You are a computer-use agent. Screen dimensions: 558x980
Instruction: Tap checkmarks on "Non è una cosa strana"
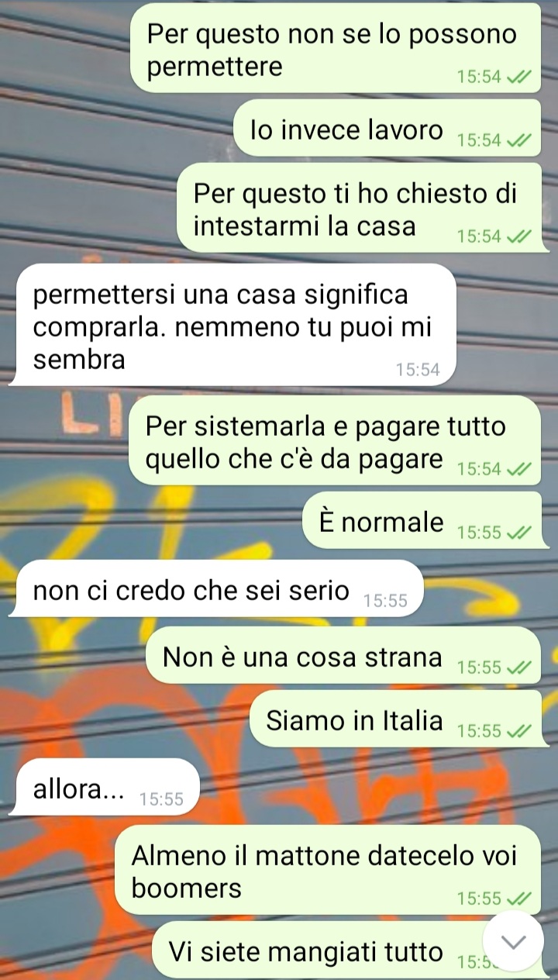pos(518,668)
